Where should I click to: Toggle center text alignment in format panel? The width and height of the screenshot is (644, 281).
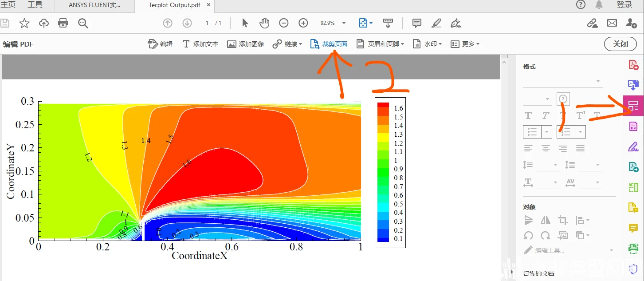(546, 148)
